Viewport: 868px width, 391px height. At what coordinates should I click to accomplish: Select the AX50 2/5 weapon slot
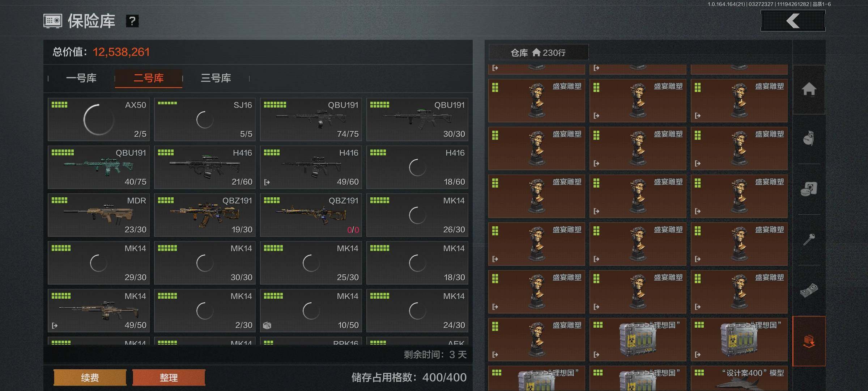98,119
